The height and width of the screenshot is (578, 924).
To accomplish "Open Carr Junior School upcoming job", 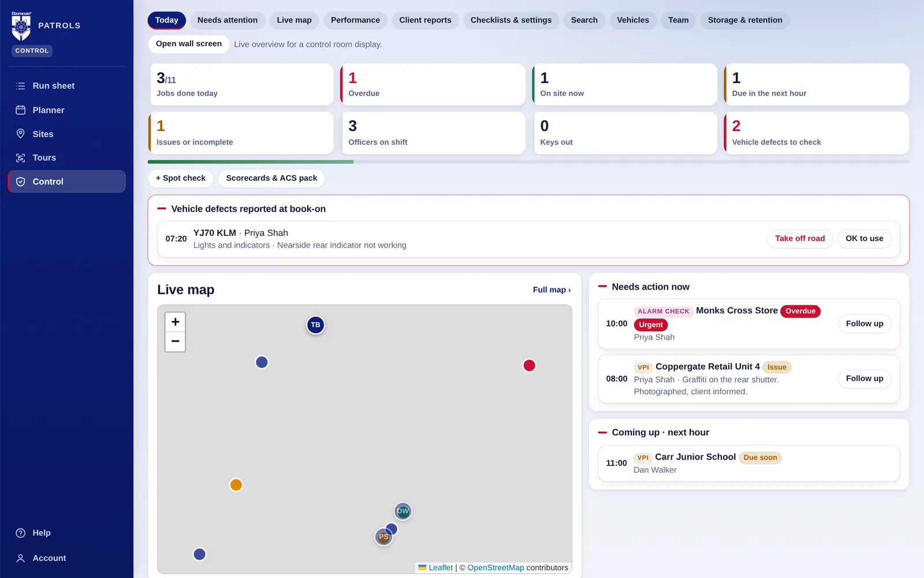I will [749, 463].
